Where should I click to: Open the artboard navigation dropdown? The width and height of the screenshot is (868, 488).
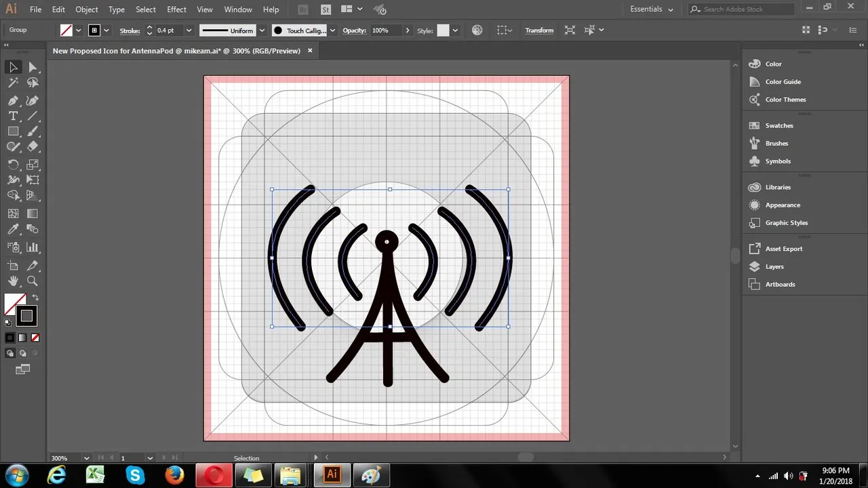[150, 458]
